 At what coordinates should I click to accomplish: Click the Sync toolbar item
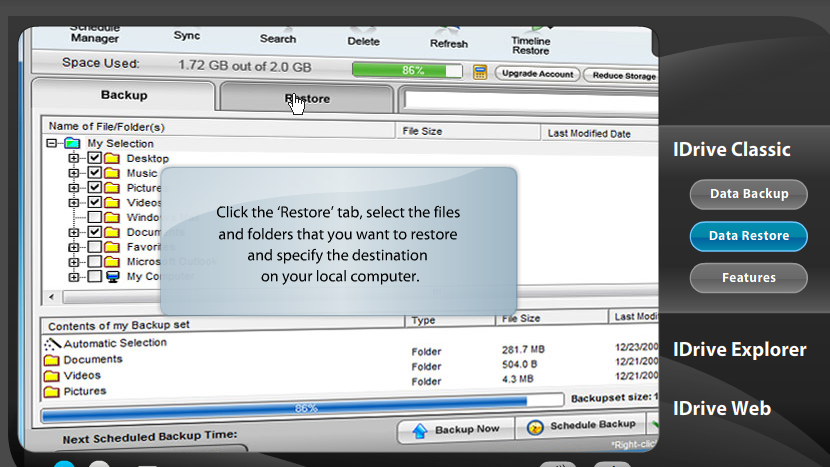(x=187, y=35)
